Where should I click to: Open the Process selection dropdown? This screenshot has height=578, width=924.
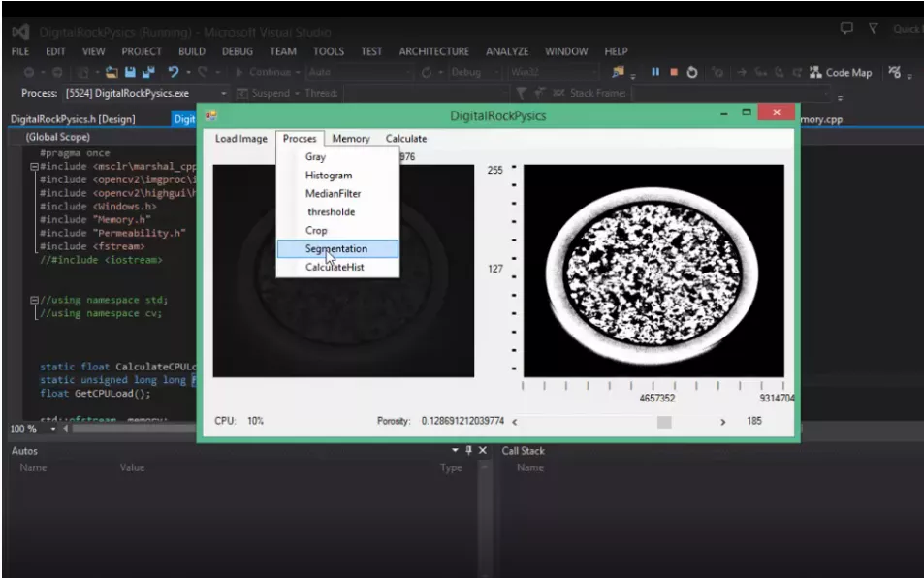223,94
